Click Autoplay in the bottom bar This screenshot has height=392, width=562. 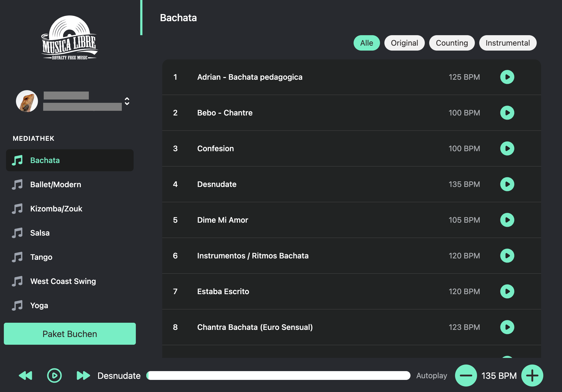coord(431,376)
